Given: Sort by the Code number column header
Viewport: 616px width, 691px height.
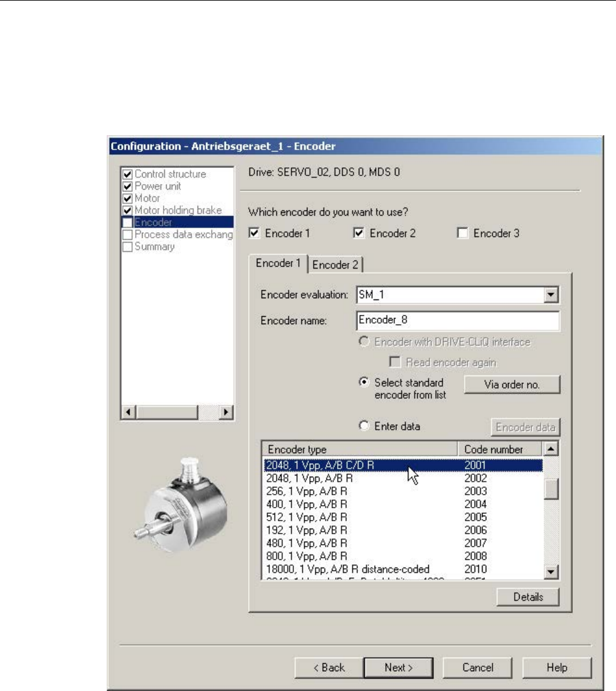Looking at the screenshot, I should coord(500,449).
